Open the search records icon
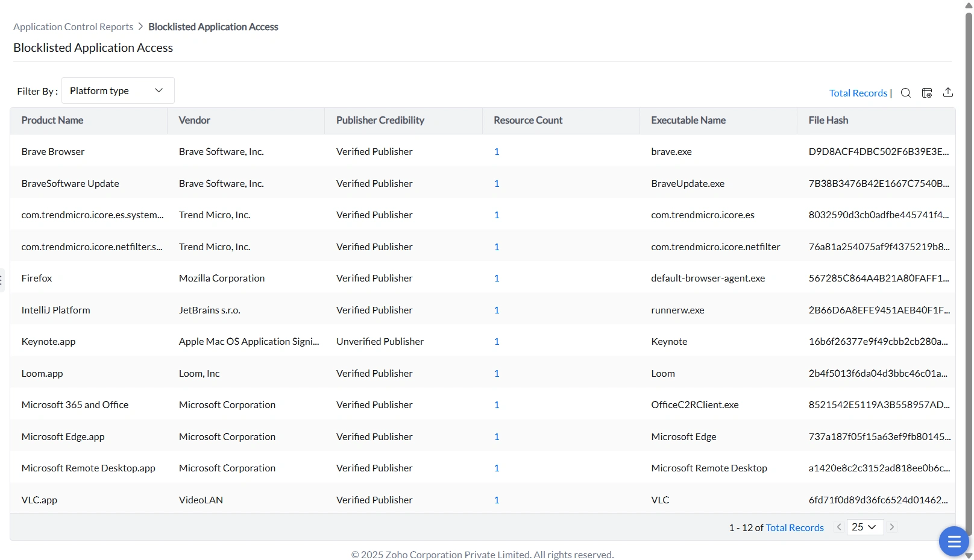 pos(905,93)
